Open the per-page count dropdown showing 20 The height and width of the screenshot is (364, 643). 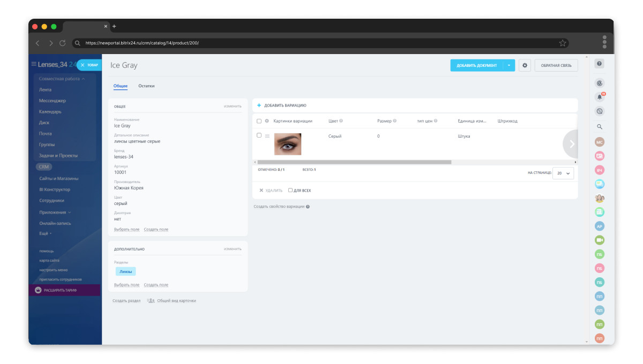[563, 173]
